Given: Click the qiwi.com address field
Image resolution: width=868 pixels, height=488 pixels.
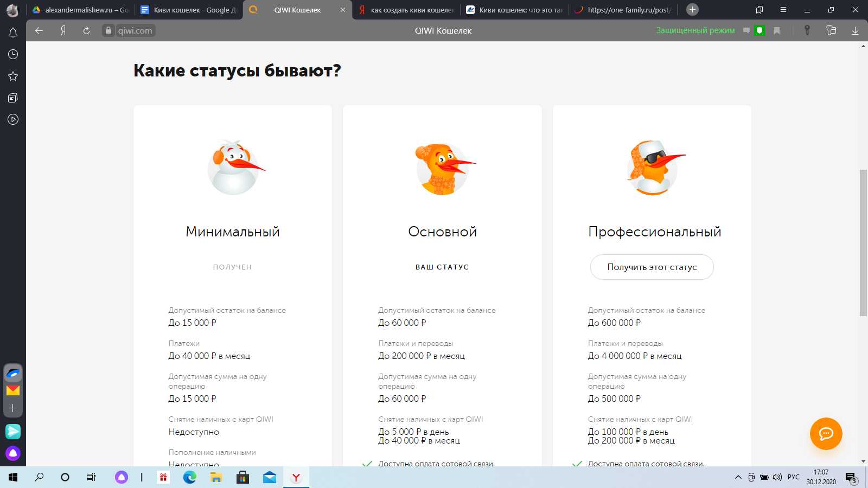Looking at the screenshot, I should 135,31.
